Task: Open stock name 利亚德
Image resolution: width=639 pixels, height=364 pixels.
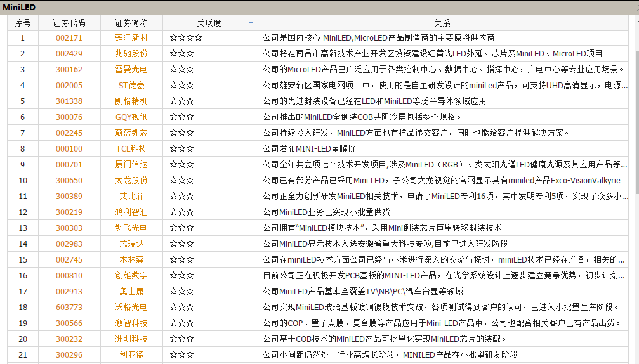Action: click(x=131, y=356)
